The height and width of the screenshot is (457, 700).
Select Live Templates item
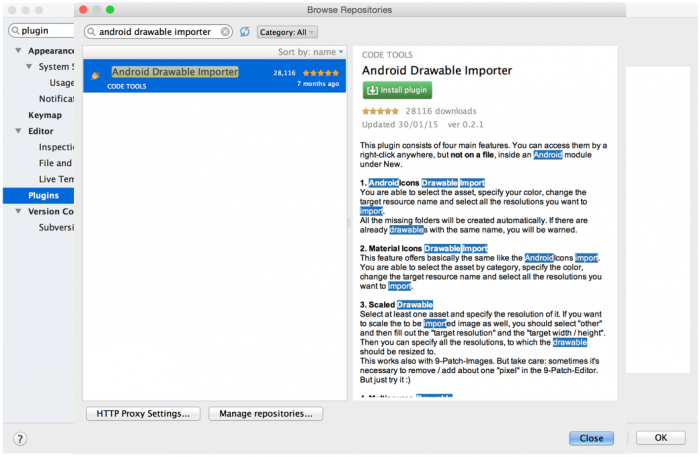(56, 179)
